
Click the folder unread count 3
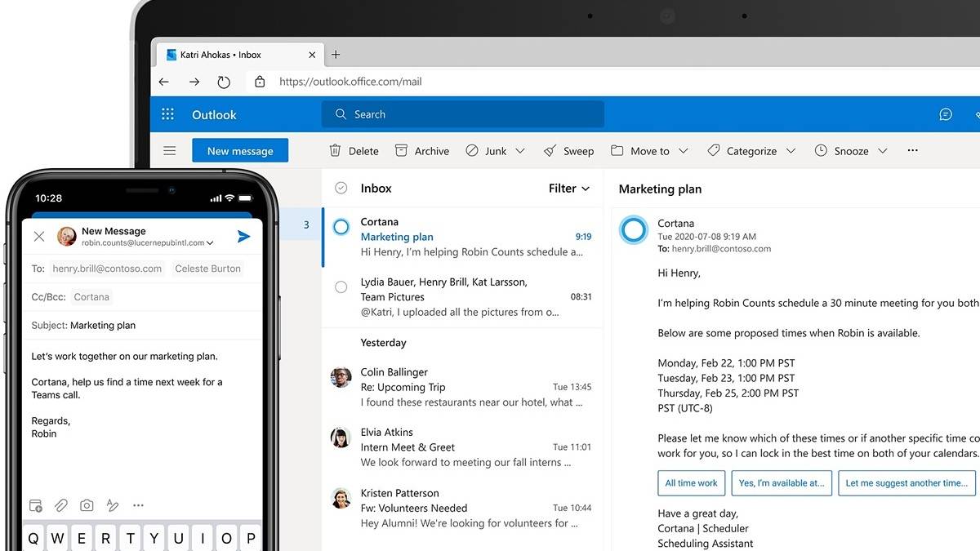tap(306, 224)
